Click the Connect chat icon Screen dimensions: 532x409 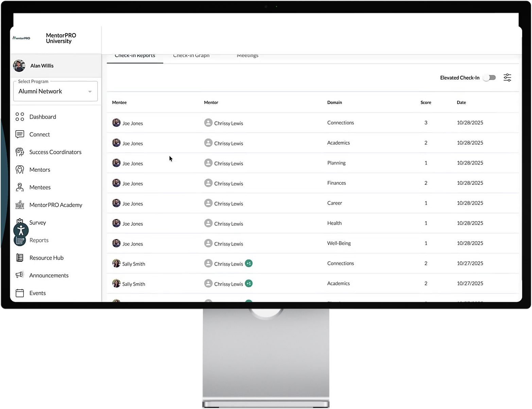click(x=20, y=134)
